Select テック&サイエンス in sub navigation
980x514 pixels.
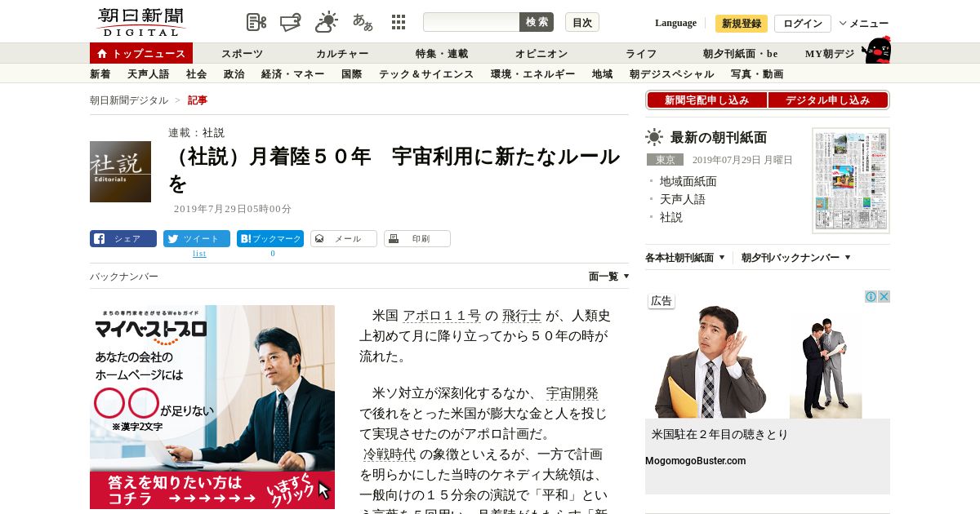[426, 74]
